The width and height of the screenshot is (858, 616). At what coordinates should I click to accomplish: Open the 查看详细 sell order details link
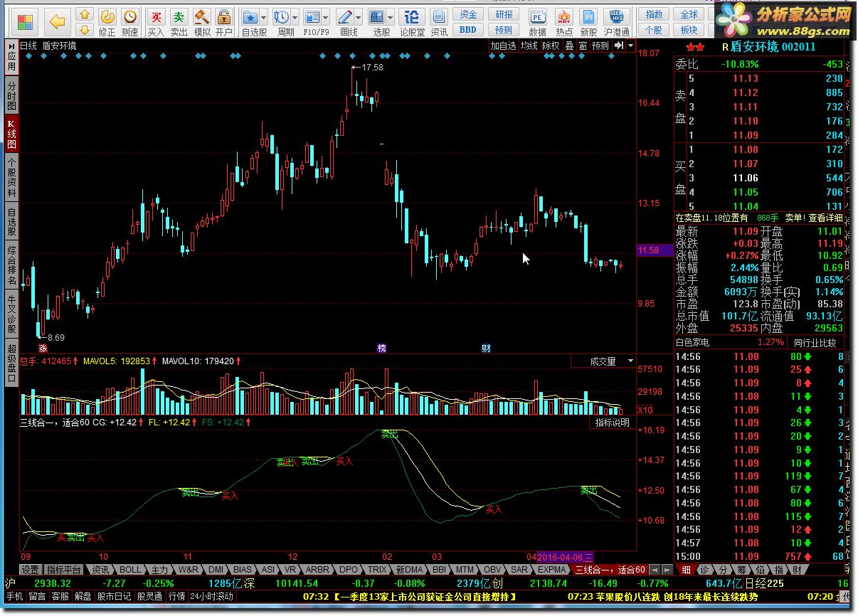(824, 218)
